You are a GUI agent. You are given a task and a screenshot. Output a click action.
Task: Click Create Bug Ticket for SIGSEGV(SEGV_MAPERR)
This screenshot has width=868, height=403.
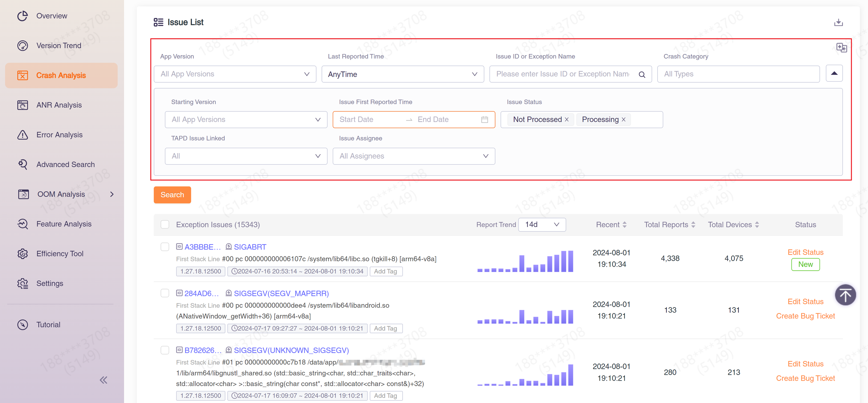point(805,316)
